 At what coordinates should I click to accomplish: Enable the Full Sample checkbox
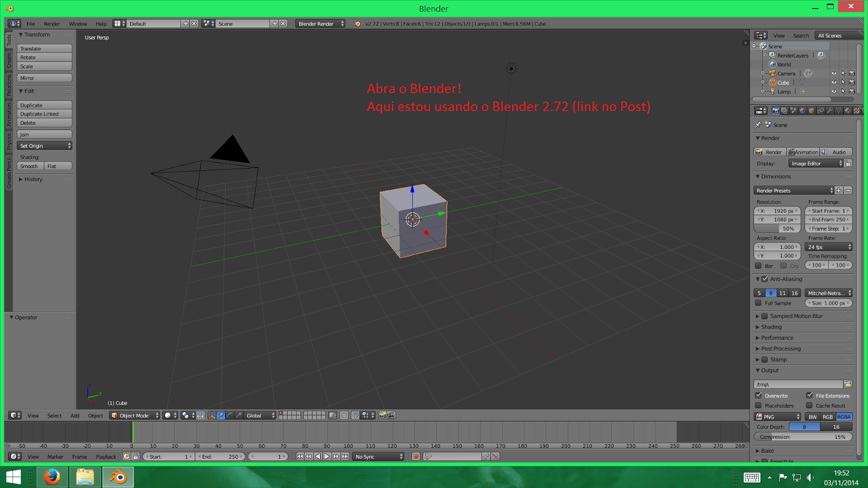point(758,303)
